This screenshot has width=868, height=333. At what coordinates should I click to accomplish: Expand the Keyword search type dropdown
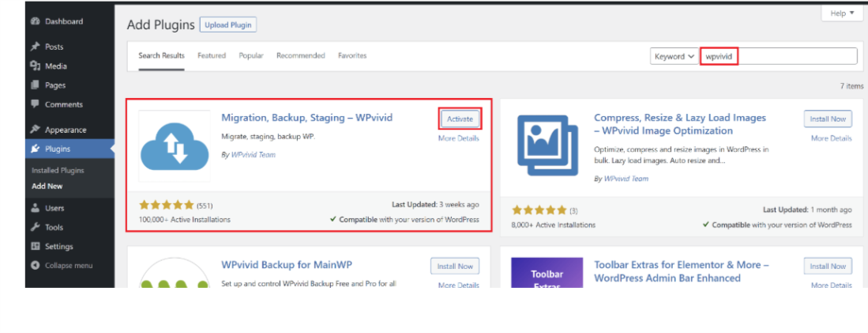click(674, 56)
